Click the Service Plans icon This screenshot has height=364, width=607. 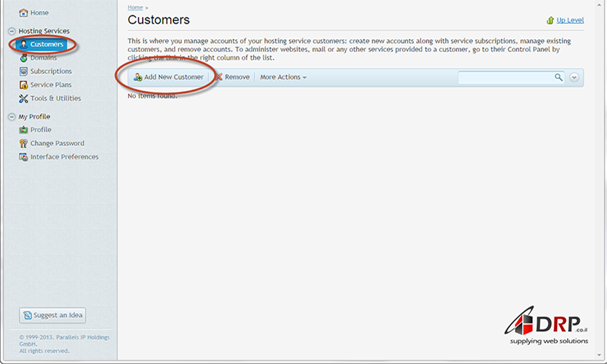click(x=24, y=85)
